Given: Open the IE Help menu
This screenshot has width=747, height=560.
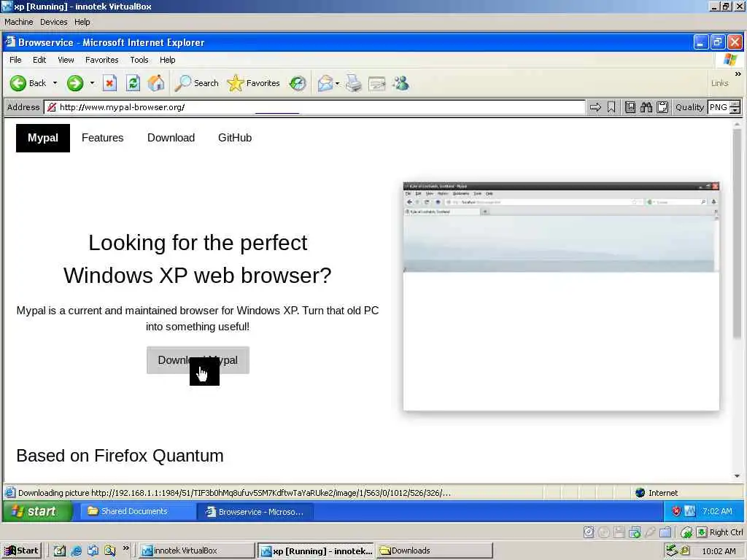Looking at the screenshot, I should click(167, 60).
